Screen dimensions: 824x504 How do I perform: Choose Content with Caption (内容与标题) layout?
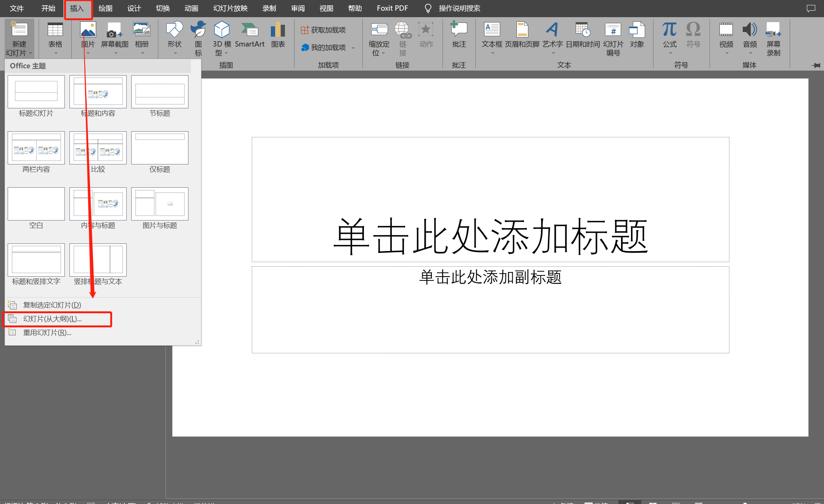[x=98, y=208]
